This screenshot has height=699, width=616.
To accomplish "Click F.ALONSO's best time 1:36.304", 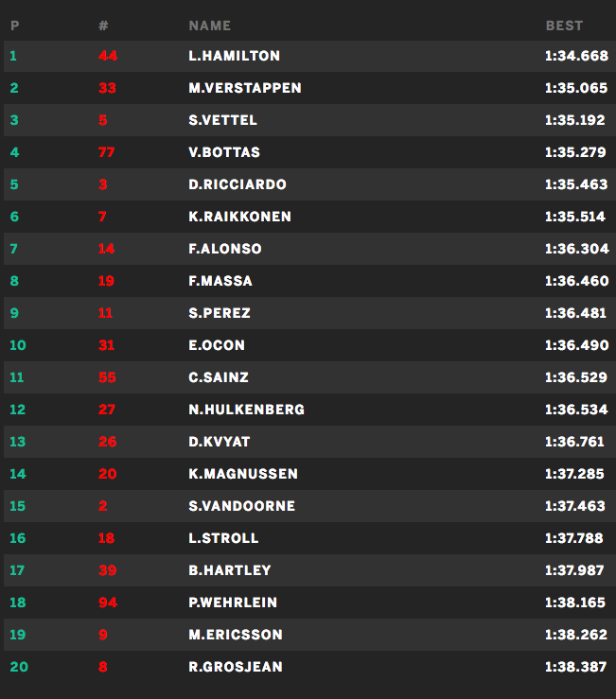I will point(575,249).
